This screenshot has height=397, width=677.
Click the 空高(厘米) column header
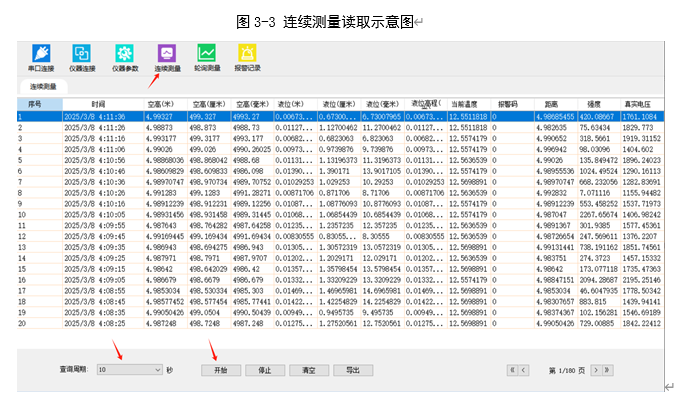tap(209, 104)
